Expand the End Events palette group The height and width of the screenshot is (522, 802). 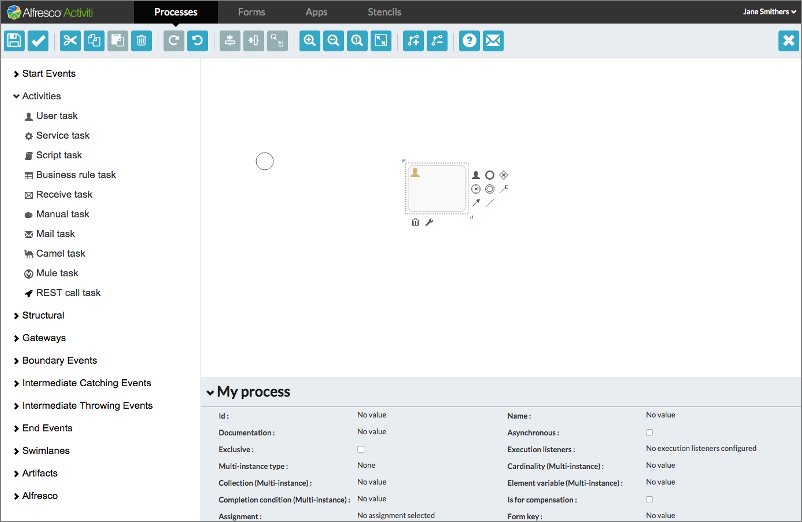click(x=43, y=428)
